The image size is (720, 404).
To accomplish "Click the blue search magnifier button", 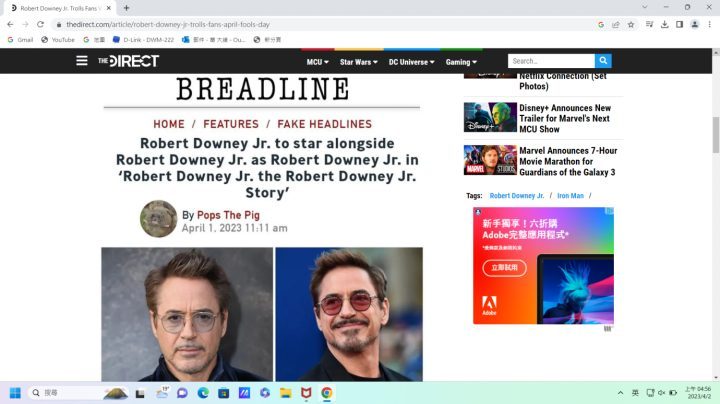I will 603,61.
